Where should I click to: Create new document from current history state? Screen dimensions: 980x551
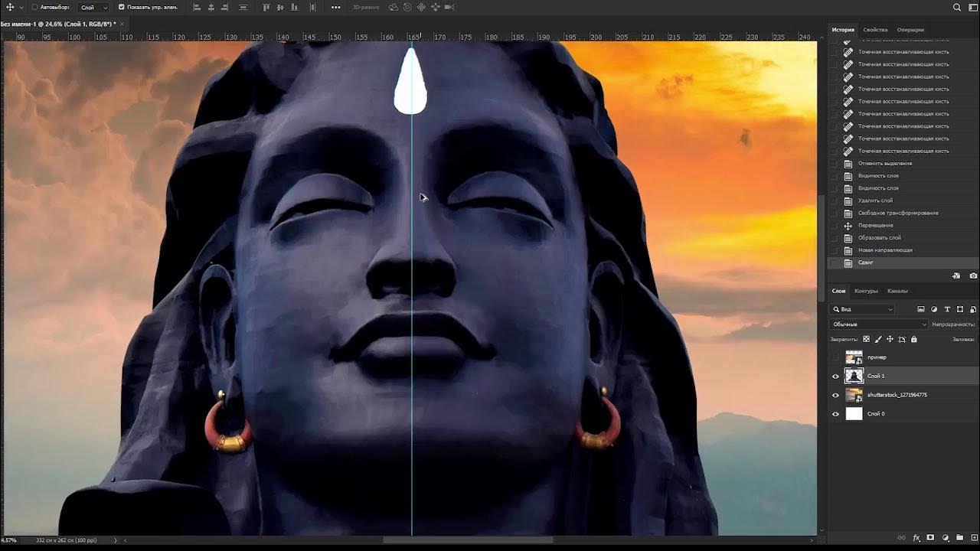click(x=956, y=275)
